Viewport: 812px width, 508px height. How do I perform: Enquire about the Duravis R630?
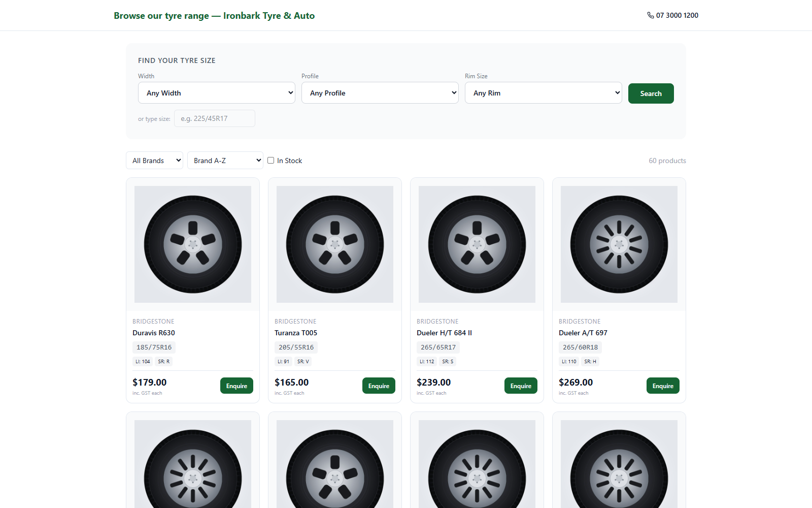[x=236, y=386]
